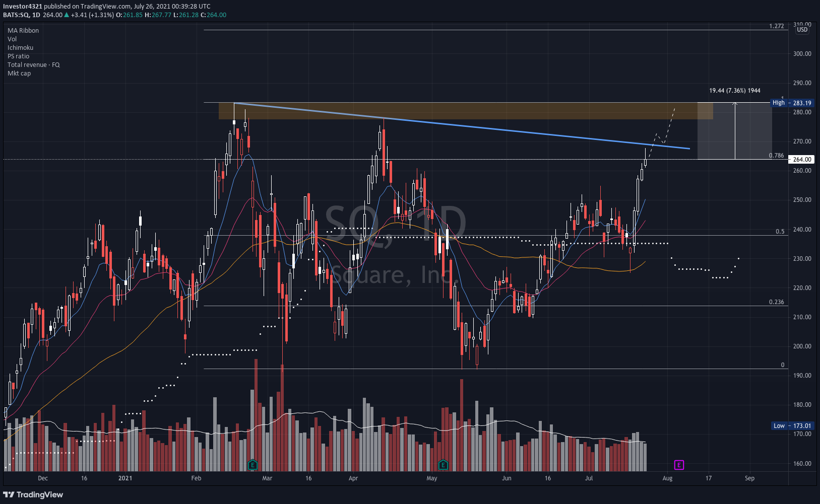The width and height of the screenshot is (820, 504).
Task: Click the Dec date axis label
Action: [43, 478]
